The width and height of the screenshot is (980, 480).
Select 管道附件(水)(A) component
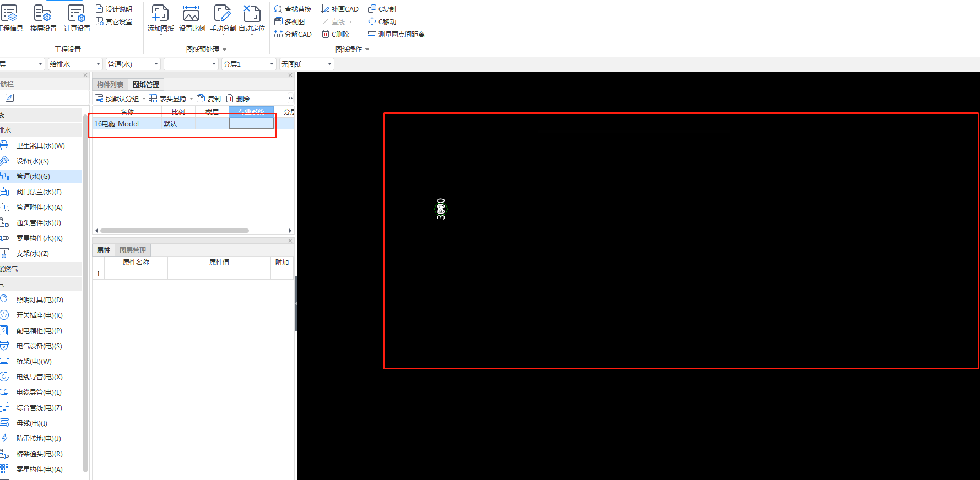tap(41, 208)
